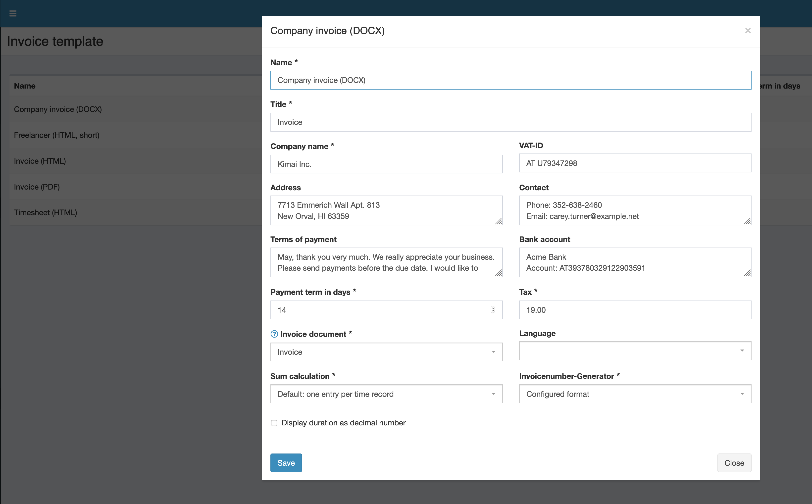Viewport: 812px width, 504px height.
Task: Click the Invoice document help icon
Action: [x=274, y=334]
